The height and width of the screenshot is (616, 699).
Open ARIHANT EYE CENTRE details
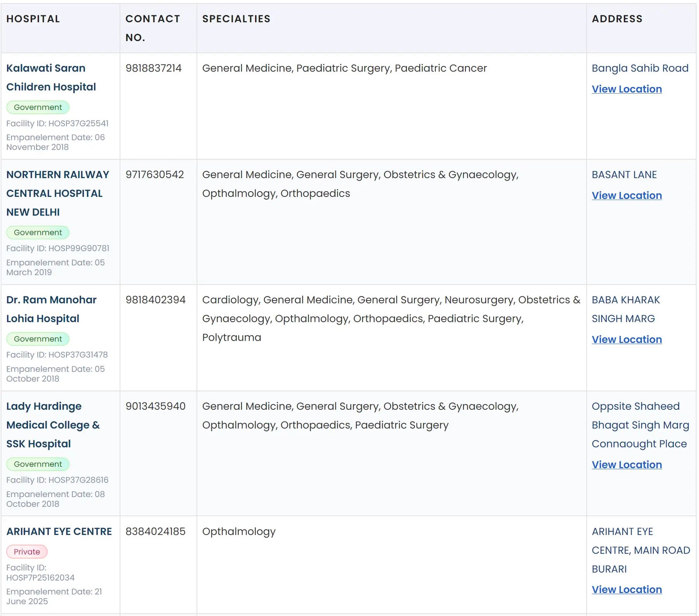[59, 531]
